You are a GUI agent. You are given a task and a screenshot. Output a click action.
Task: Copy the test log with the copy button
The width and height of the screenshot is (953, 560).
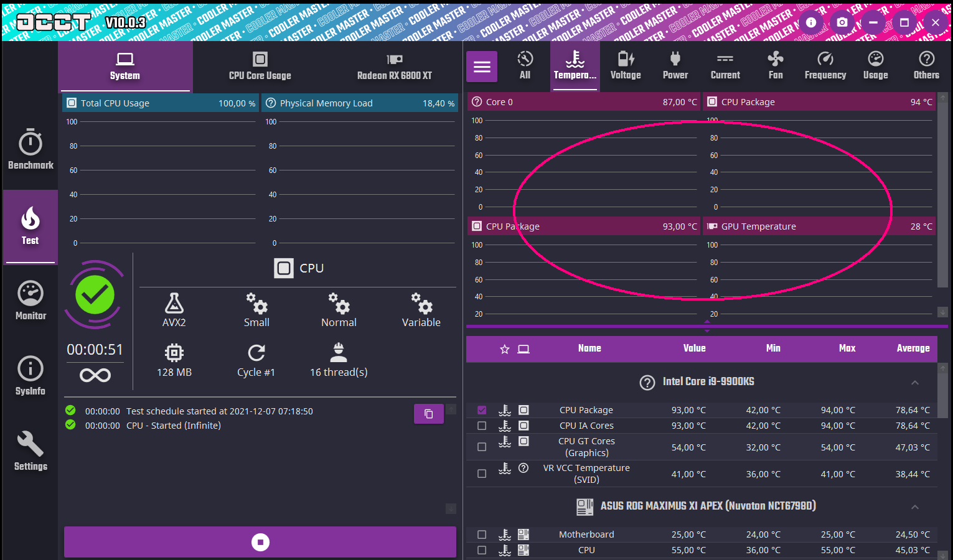429,414
